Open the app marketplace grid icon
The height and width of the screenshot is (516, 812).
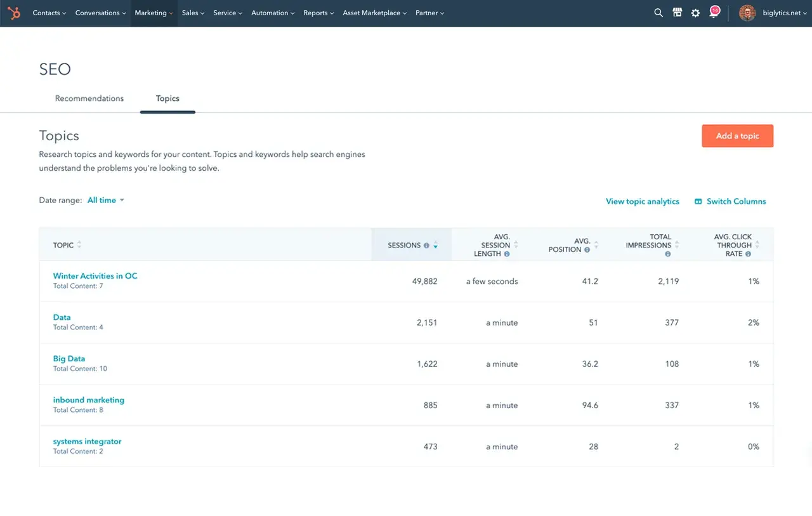pyautogui.click(x=677, y=13)
